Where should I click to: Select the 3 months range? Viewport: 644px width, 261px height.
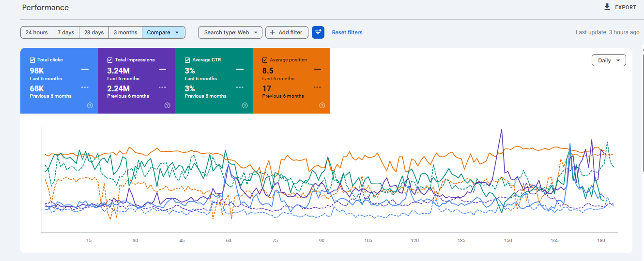pyautogui.click(x=125, y=32)
